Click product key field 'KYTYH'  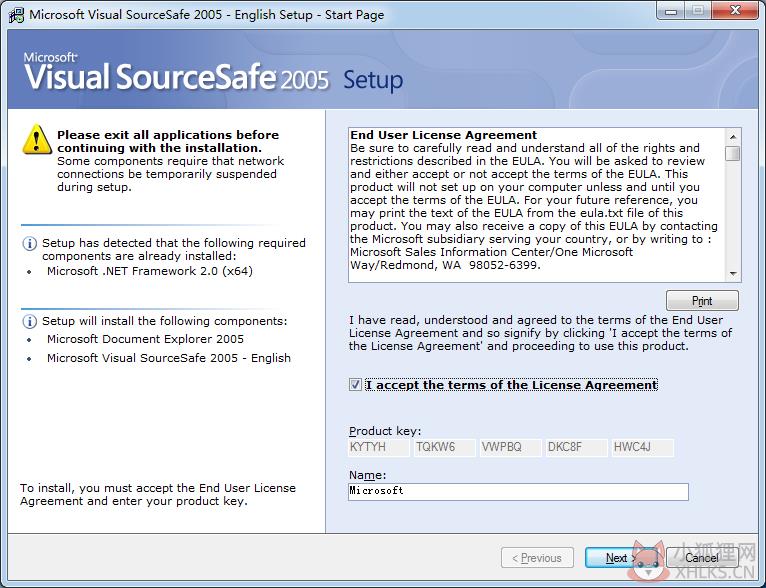[379, 447]
